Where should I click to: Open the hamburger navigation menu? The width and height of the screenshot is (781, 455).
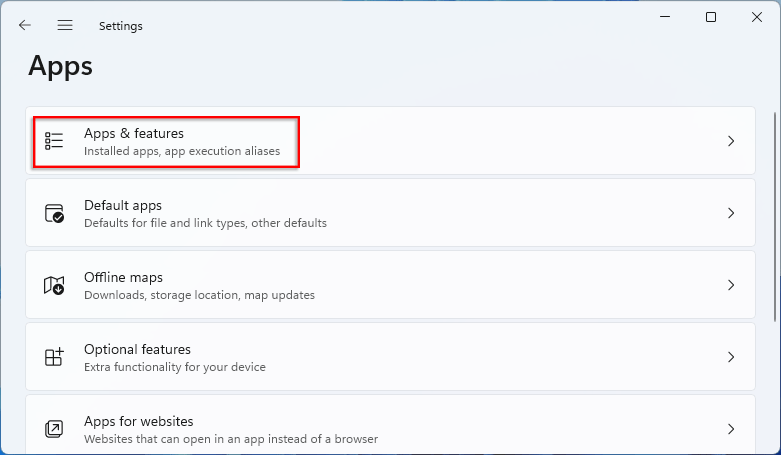65,25
